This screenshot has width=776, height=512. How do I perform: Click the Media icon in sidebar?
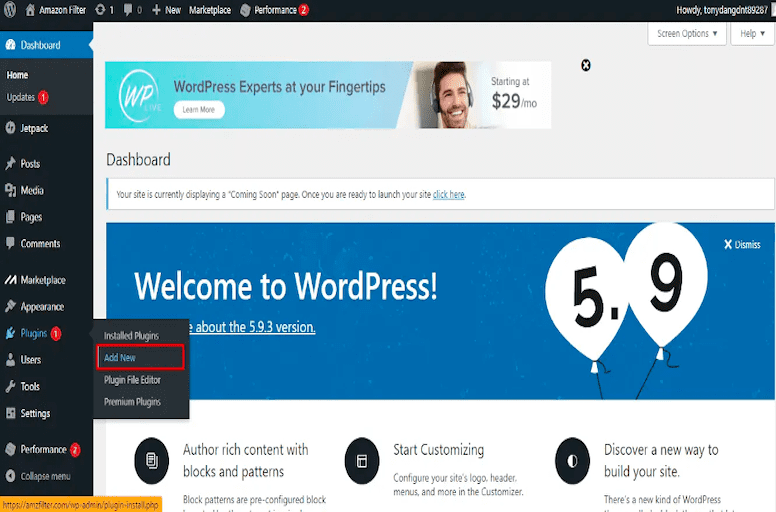tap(10, 190)
